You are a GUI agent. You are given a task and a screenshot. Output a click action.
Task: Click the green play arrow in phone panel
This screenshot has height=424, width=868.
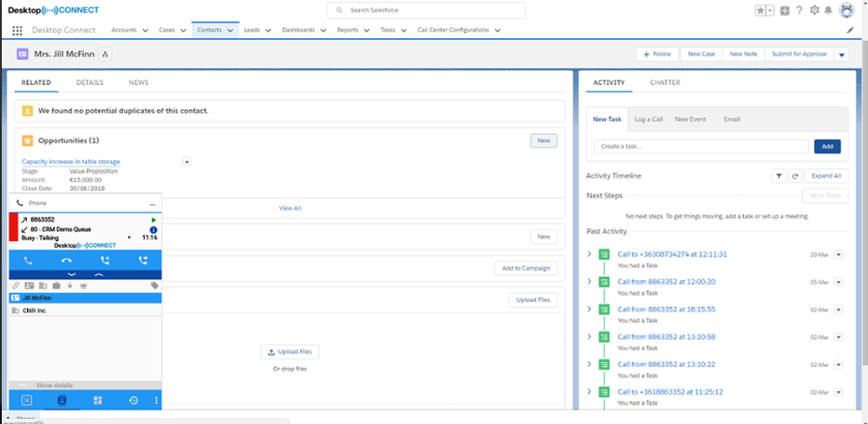[154, 220]
